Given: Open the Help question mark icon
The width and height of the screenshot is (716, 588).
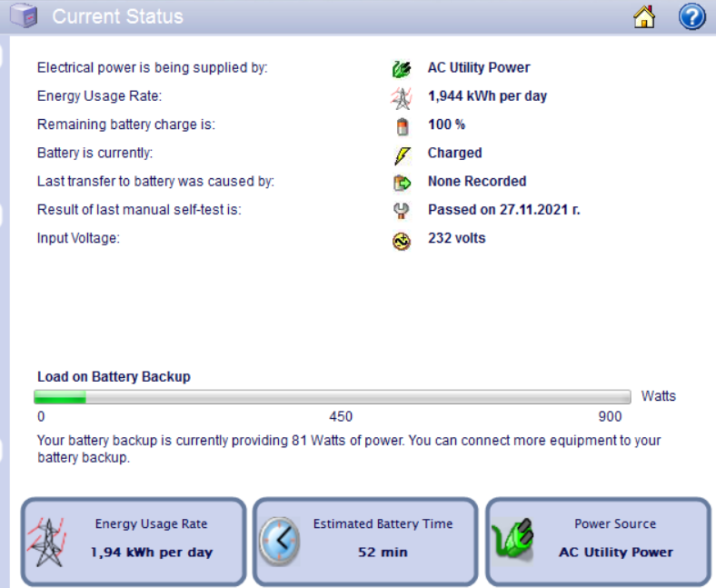Looking at the screenshot, I should [x=691, y=17].
